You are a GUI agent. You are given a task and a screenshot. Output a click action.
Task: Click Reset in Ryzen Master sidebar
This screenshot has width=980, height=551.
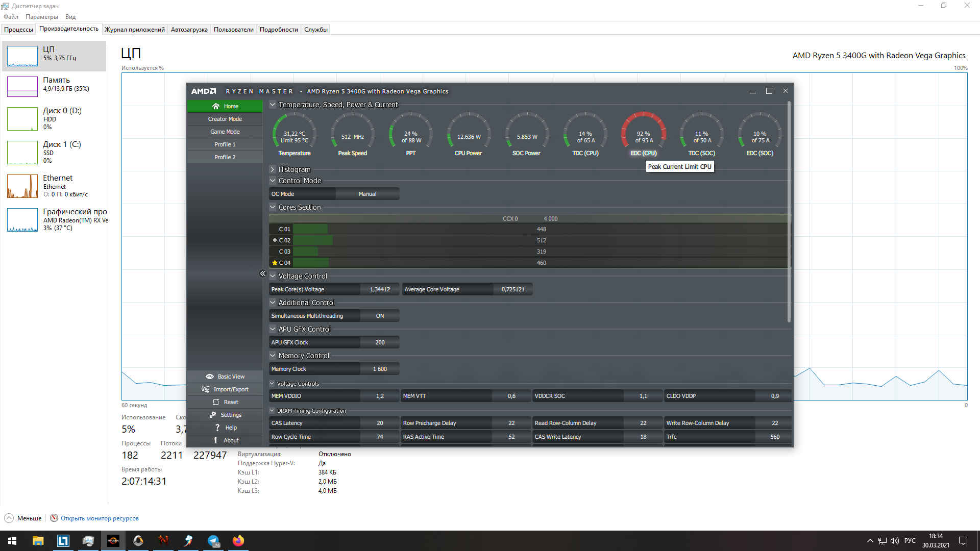click(x=225, y=402)
